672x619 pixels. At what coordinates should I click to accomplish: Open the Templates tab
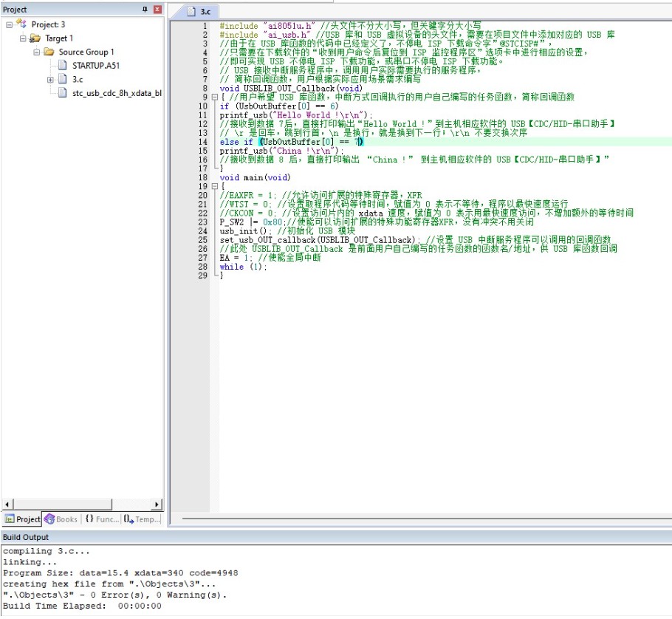[x=142, y=519]
